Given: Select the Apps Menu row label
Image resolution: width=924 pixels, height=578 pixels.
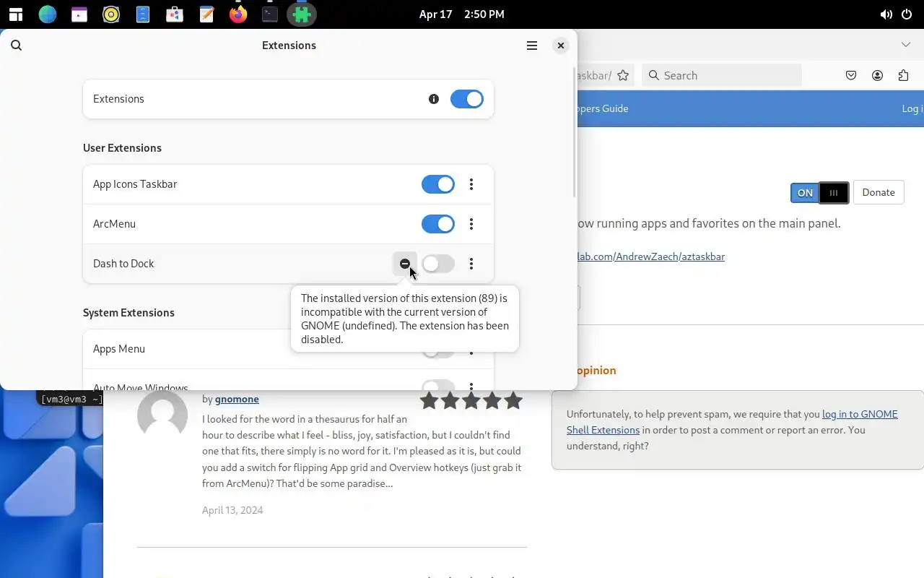Looking at the screenshot, I should (119, 349).
